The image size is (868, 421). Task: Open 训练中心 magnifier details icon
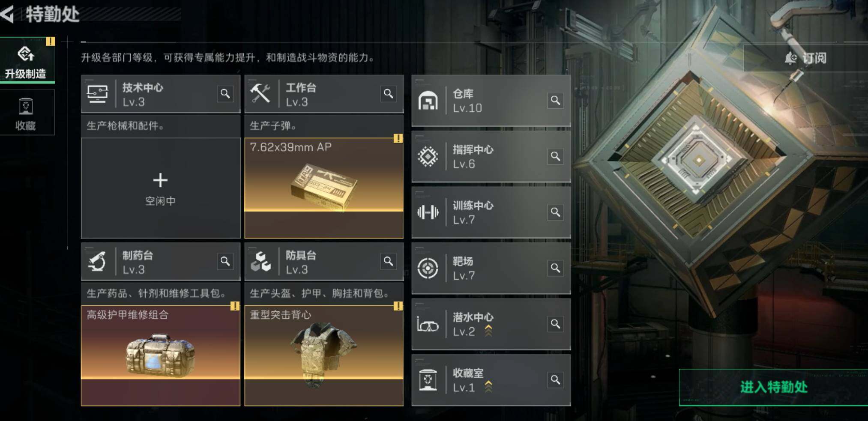555,212
